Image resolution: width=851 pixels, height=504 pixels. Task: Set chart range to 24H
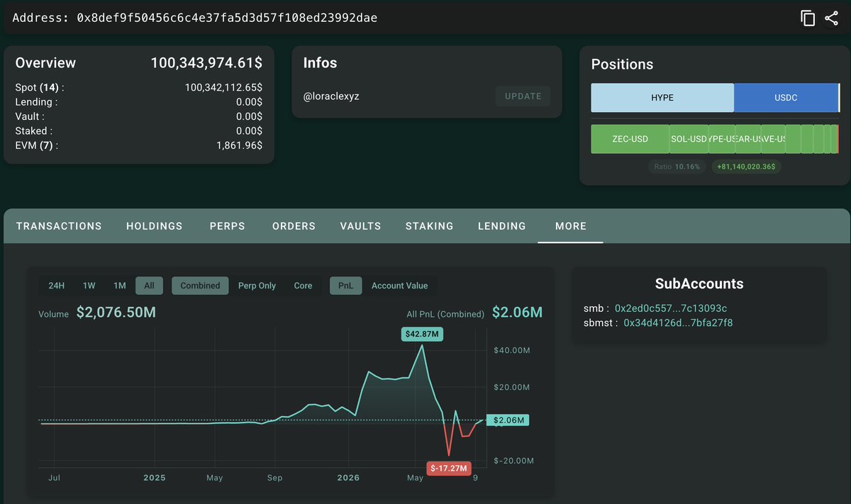[57, 286]
